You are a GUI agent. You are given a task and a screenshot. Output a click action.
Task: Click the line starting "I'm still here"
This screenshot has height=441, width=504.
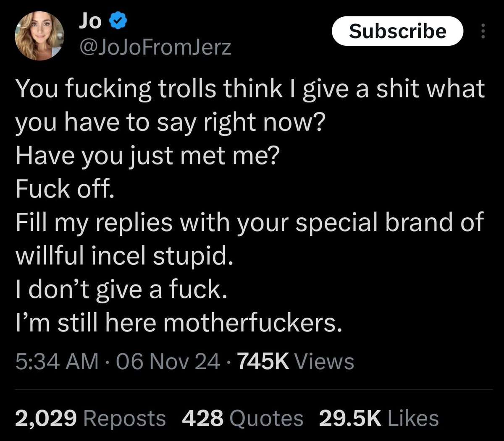pyautogui.click(x=176, y=323)
